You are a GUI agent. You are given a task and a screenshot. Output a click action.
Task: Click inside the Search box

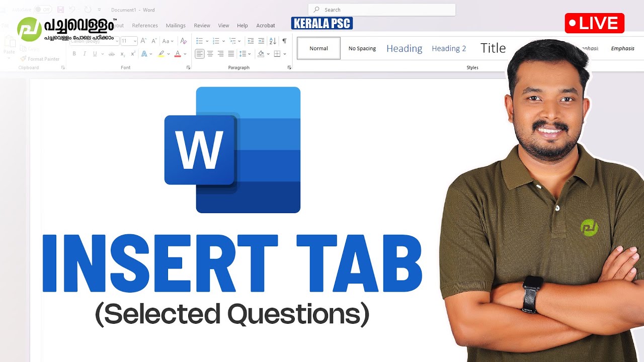pyautogui.click(x=382, y=10)
